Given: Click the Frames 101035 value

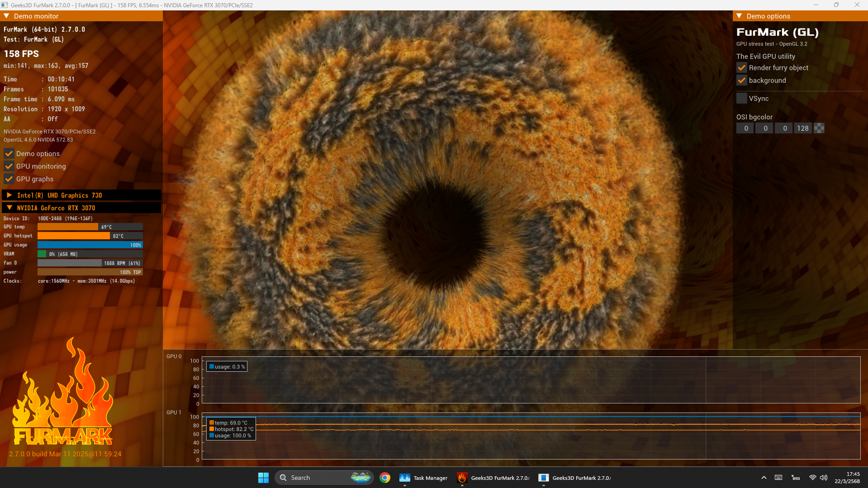Looking at the screenshot, I should [x=58, y=89].
